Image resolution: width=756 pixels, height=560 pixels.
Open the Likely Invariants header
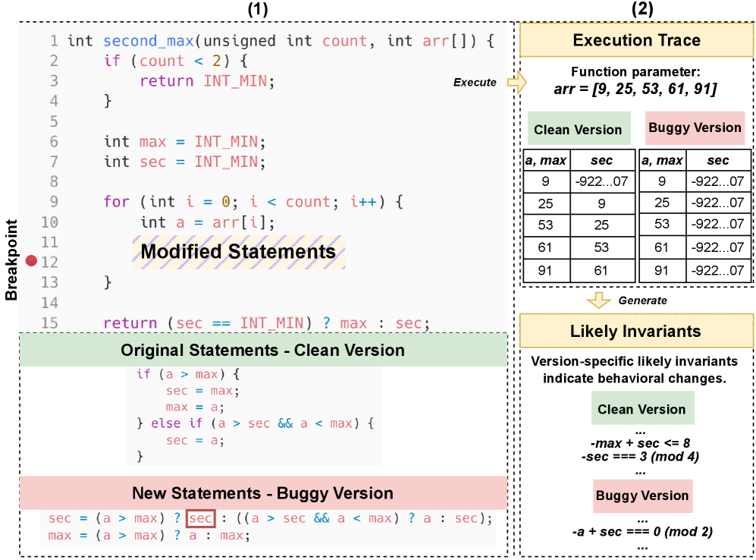[x=635, y=332]
